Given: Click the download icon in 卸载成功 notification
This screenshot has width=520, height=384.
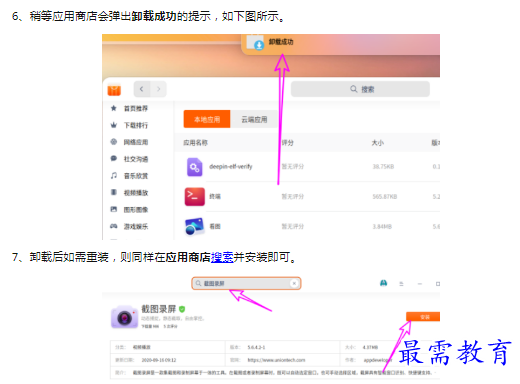Looking at the screenshot, I should [x=259, y=45].
